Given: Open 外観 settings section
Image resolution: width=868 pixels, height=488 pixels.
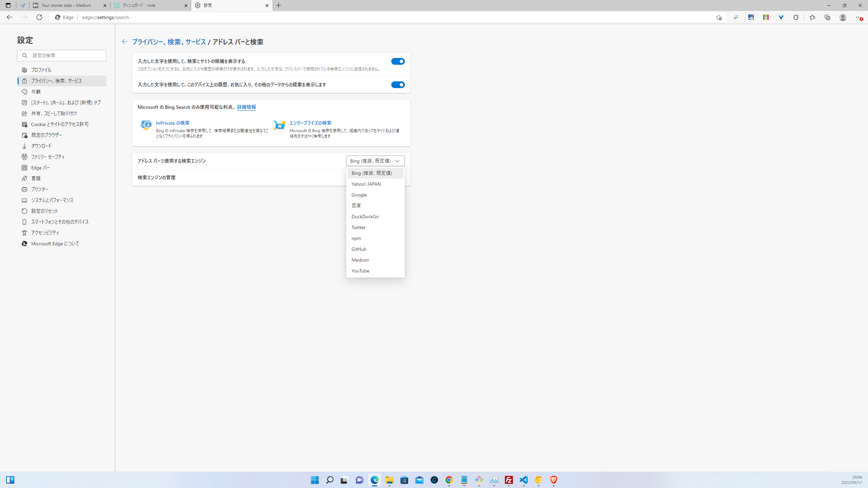Looking at the screenshot, I should tap(62, 91).
